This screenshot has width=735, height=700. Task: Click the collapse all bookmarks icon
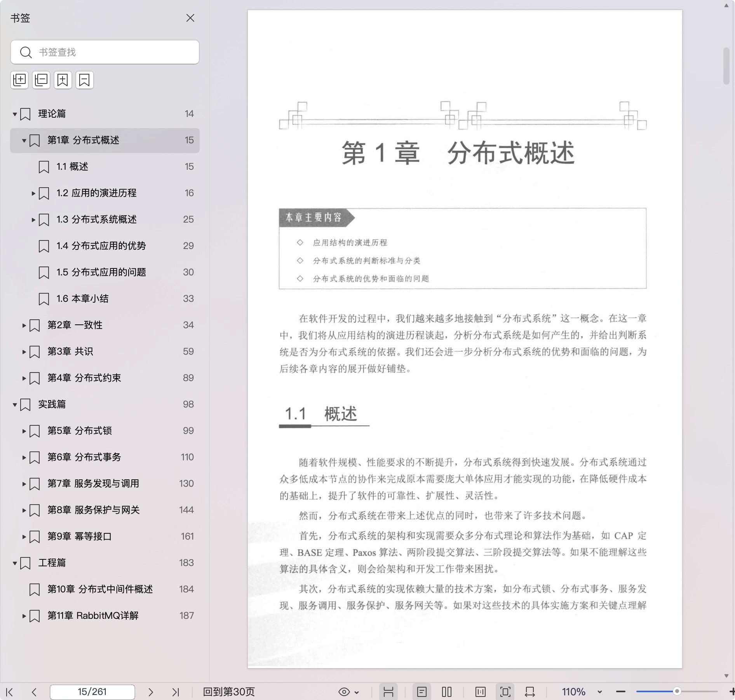[41, 80]
